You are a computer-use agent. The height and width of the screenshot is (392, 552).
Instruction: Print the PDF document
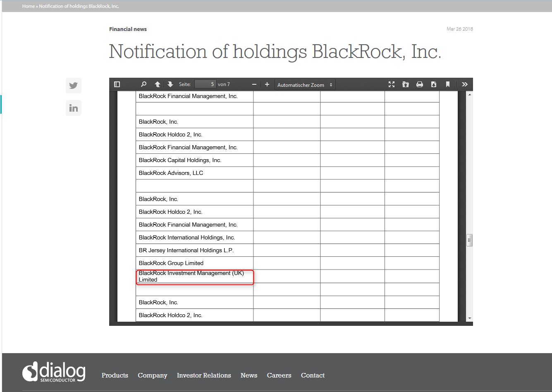(420, 84)
